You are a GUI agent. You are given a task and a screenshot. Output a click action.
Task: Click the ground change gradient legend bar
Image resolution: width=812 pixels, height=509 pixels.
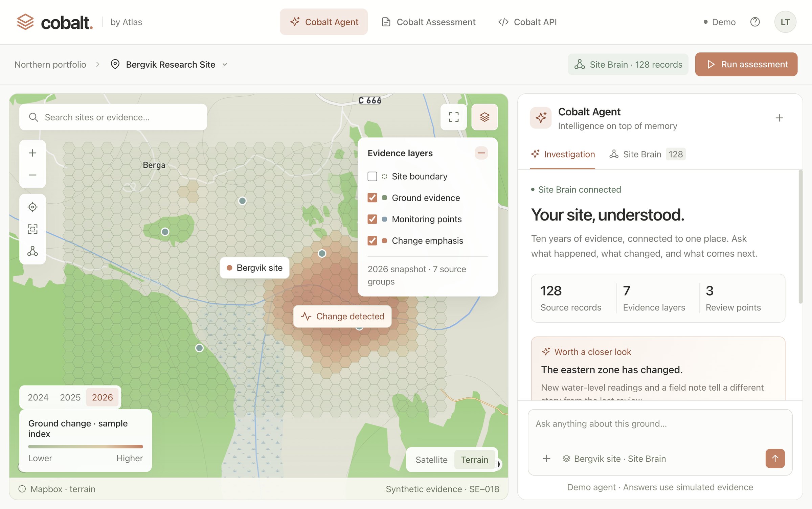point(86,447)
